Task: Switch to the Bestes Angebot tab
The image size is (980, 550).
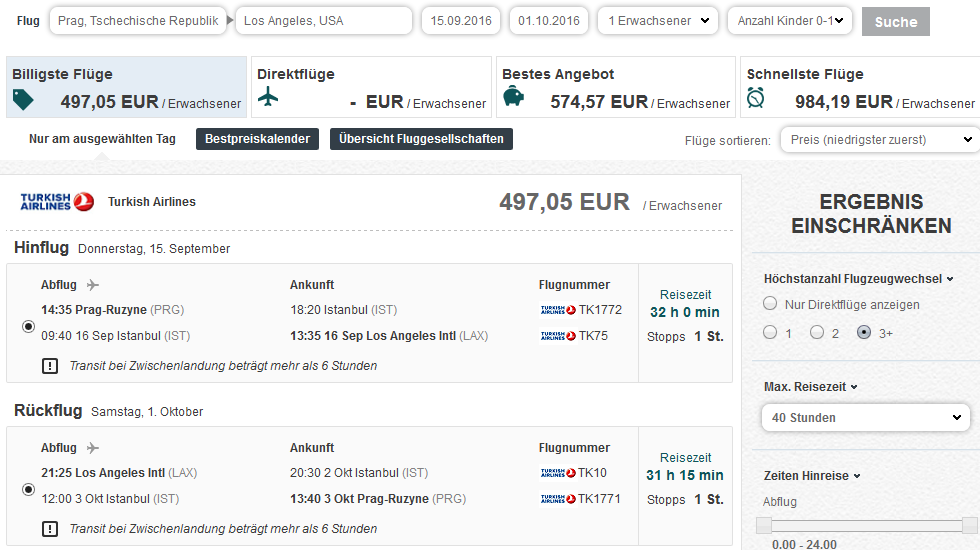Action: point(616,87)
